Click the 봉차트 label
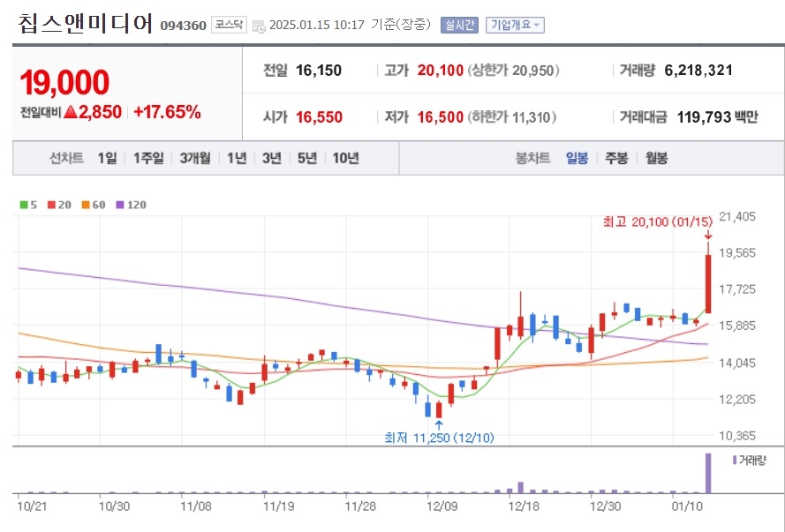 tap(532, 159)
